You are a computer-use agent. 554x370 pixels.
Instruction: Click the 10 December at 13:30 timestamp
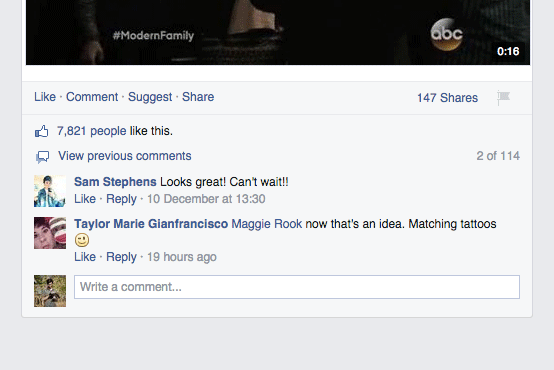click(x=206, y=199)
